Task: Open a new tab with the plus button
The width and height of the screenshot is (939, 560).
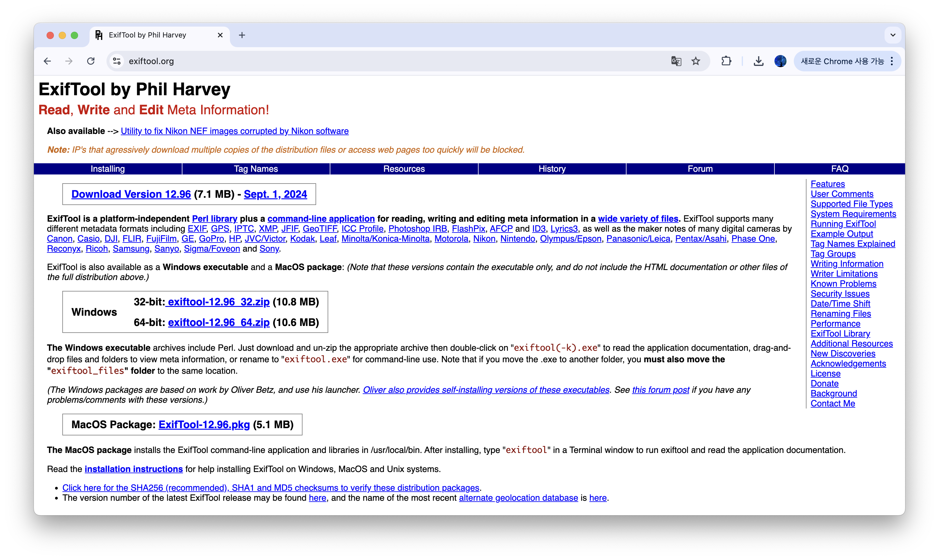Action: coord(242,35)
